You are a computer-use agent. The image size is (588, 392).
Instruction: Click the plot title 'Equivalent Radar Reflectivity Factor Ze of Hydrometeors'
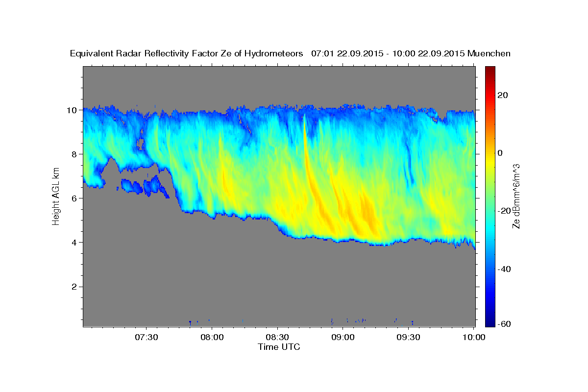click(187, 53)
